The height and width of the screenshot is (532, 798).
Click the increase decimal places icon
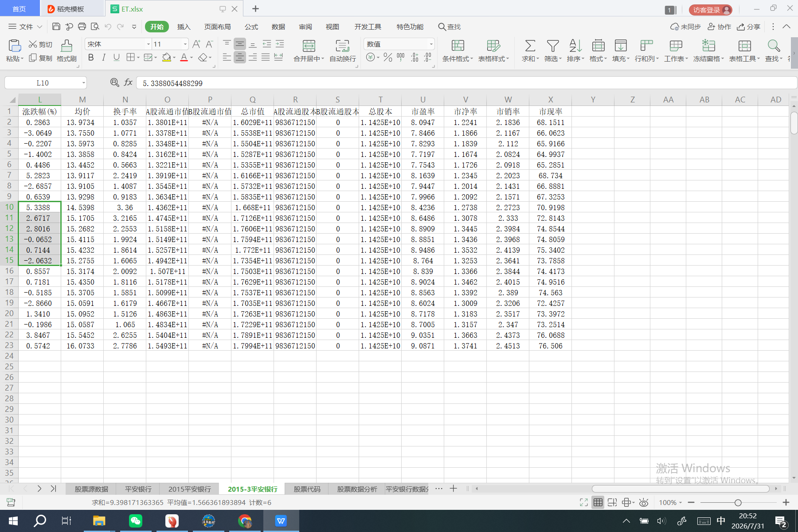[415, 57]
